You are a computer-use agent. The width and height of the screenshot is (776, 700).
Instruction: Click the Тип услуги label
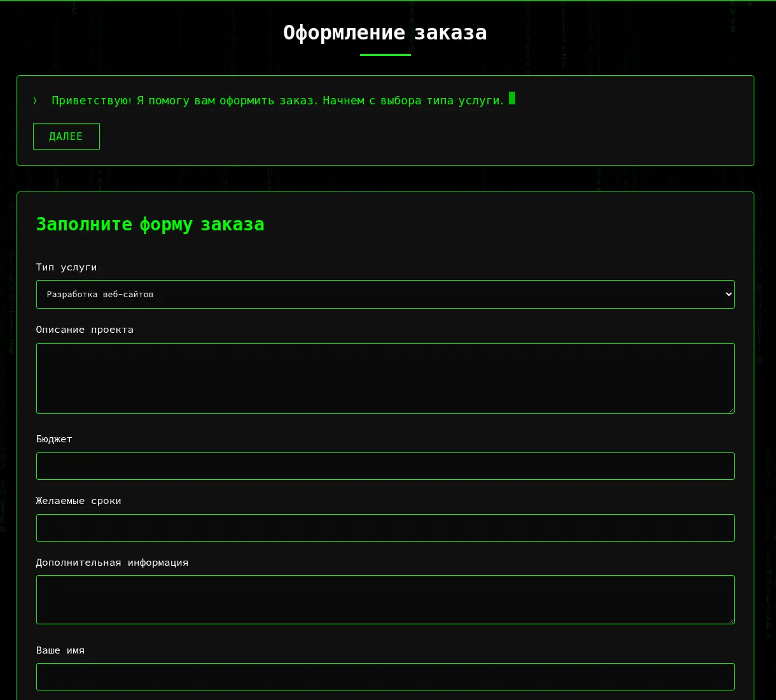[67, 267]
